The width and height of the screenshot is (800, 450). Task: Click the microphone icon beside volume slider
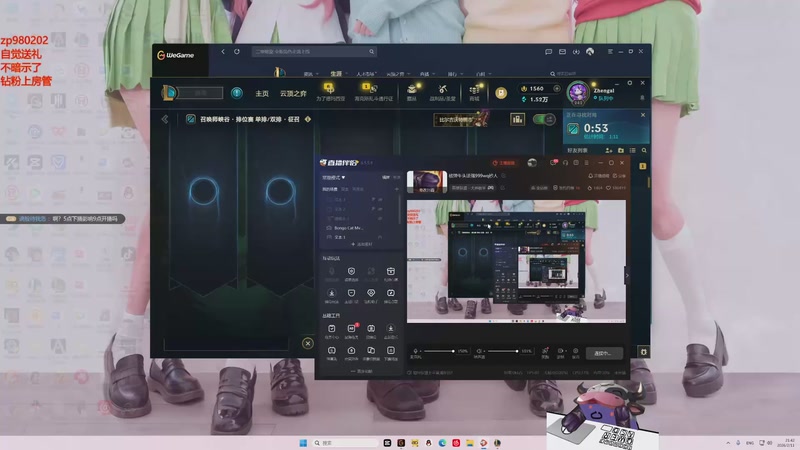(415, 351)
